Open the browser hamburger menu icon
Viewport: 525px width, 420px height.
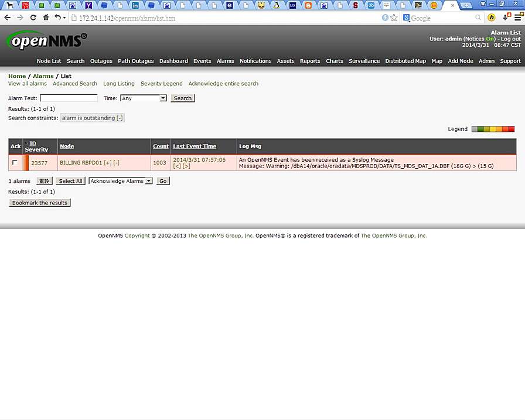point(519,18)
